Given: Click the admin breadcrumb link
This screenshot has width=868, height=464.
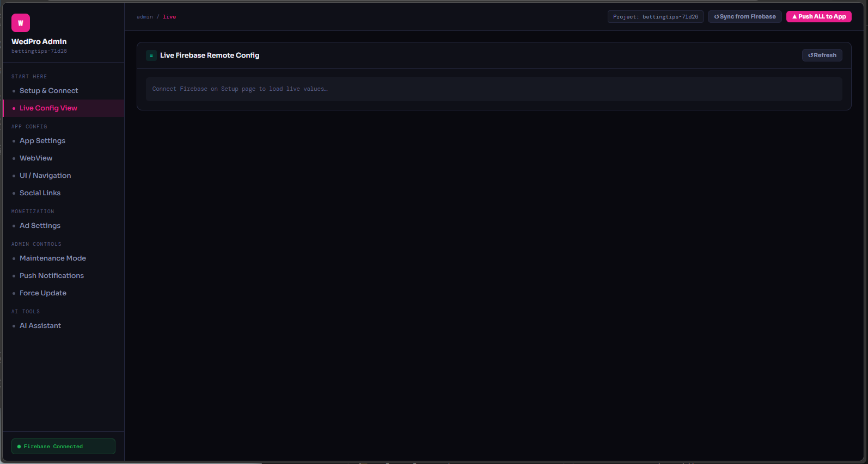Looking at the screenshot, I should pyautogui.click(x=145, y=17).
